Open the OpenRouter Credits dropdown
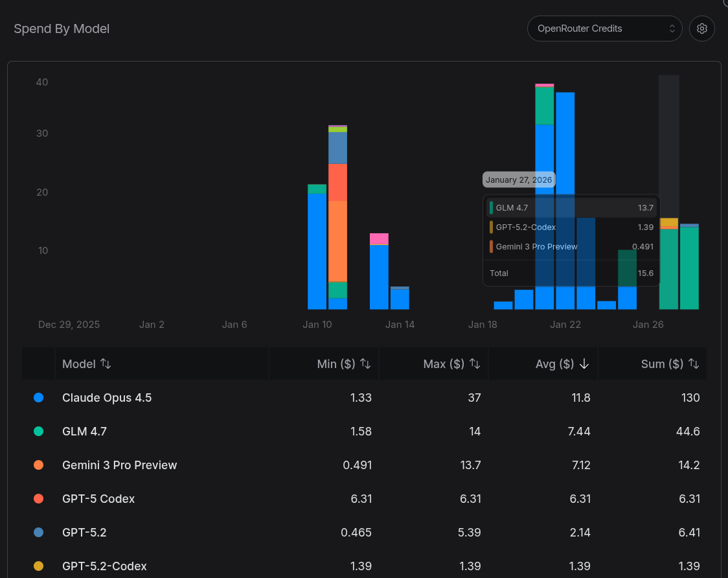 pos(604,29)
